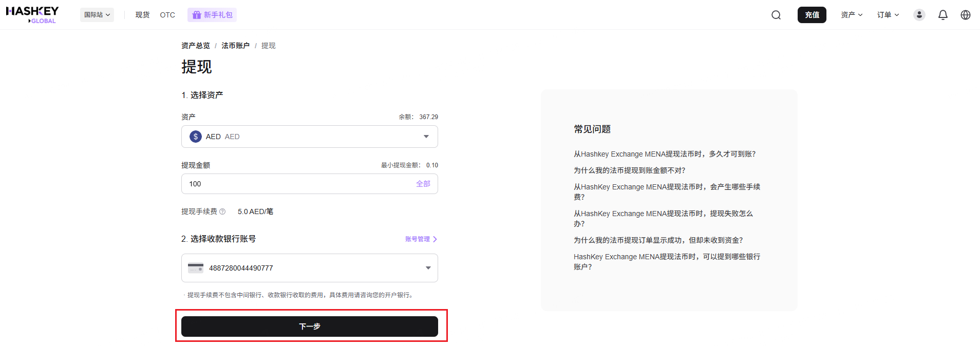Open the user profile avatar icon
Screen dimensions: 980x346
(x=919, y=15)
